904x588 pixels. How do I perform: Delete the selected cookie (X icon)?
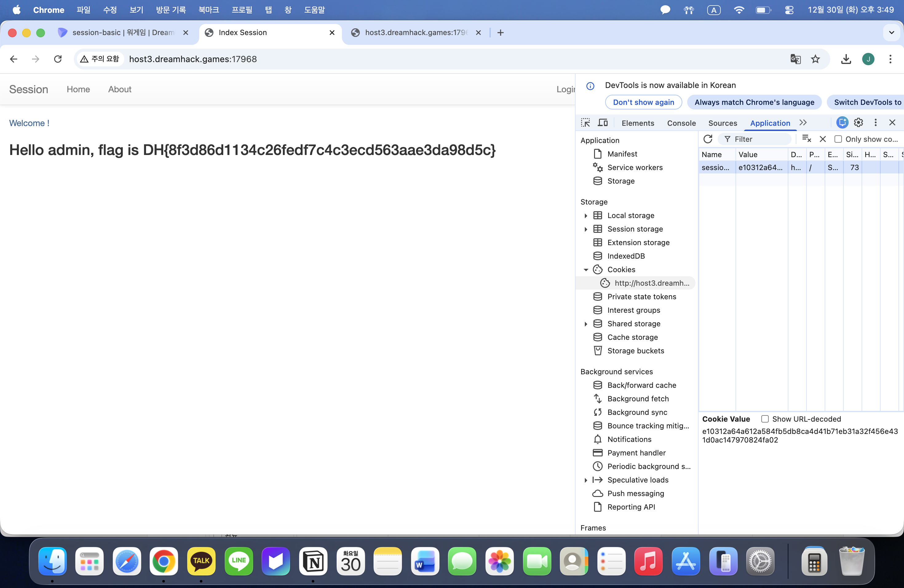tap(823, 139)
